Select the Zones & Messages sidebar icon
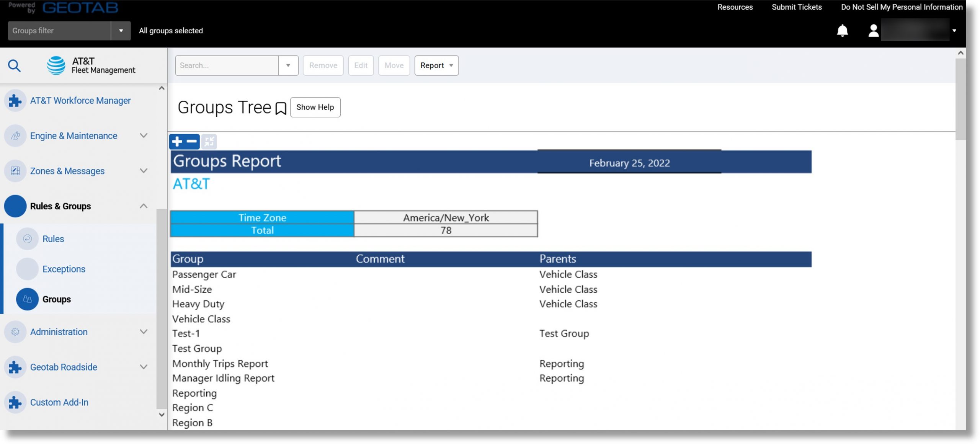The height and width of the screenshot is (444, 980). click(15, 171)
